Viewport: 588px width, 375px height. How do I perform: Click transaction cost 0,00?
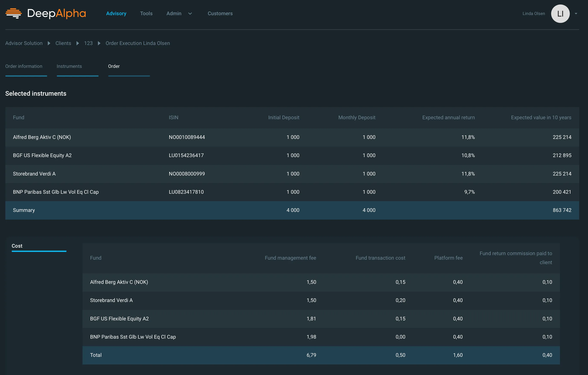coord(400,337)
